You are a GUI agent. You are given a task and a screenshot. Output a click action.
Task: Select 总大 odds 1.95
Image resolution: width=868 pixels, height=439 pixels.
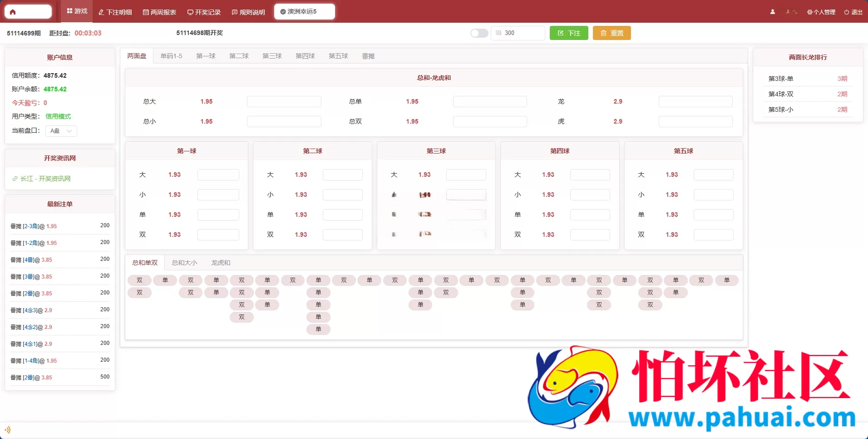coord(207,101)
